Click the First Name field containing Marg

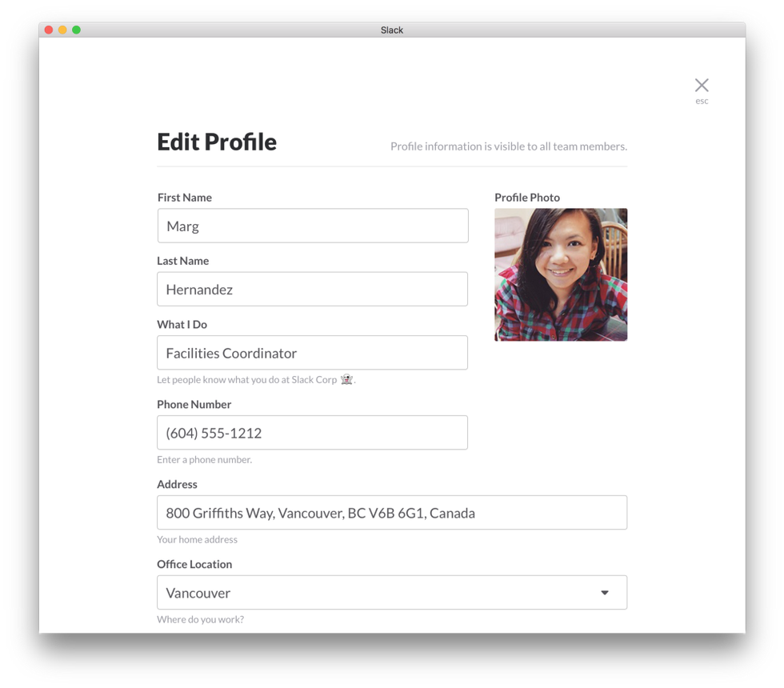click(x=313, y=226)
